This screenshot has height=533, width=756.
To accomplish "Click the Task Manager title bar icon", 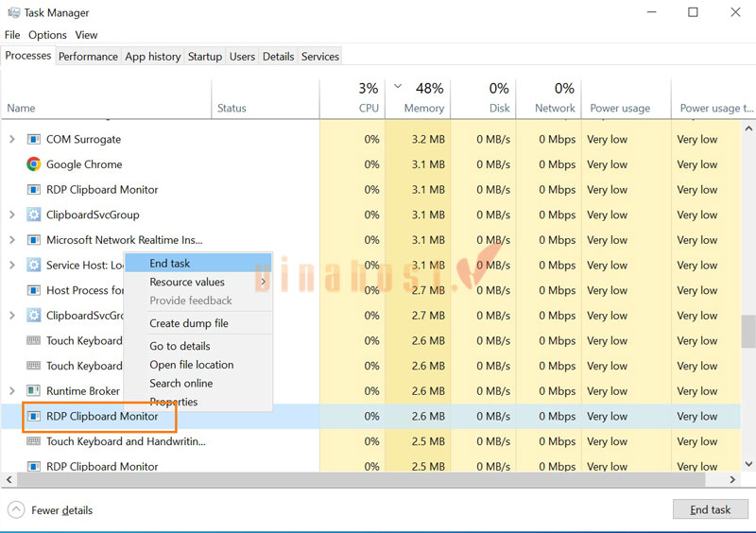I will [13, 12].
